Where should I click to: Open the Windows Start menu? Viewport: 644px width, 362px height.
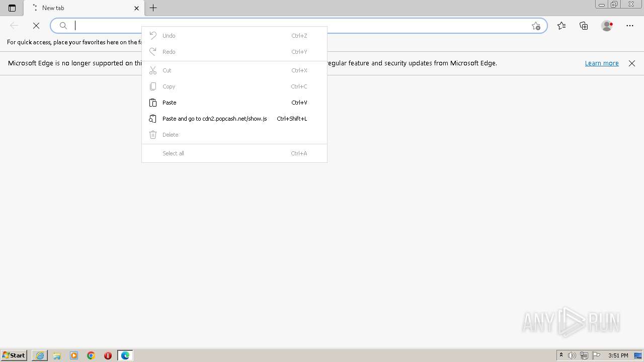point(14,355)
